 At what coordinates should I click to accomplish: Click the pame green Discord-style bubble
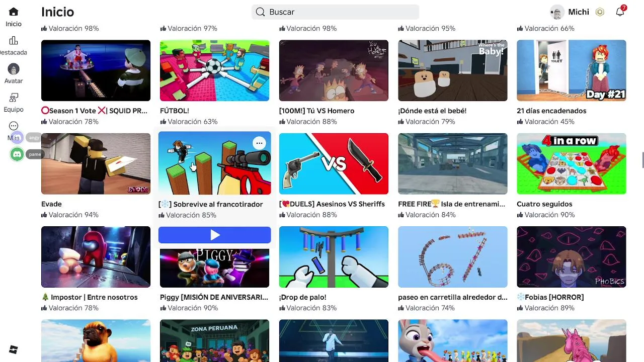pyautogui.click(x=17, y=154)
